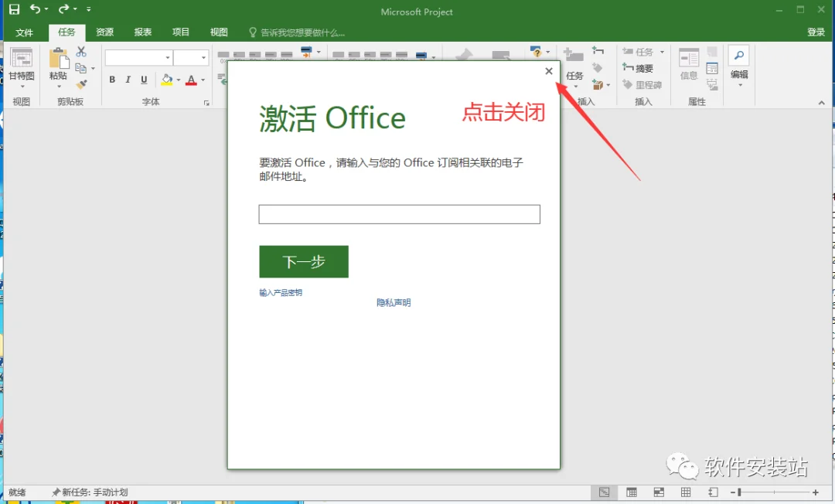Toggle Underline formatting

pos(144,80)
